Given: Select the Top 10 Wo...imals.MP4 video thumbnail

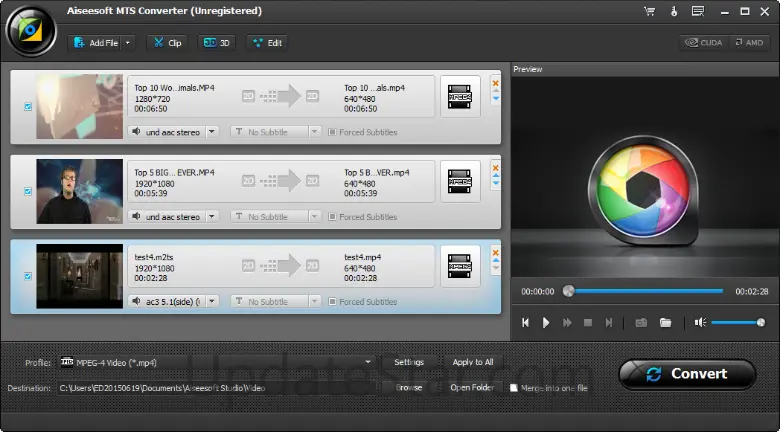Looking at the screenshot, I should coord(80,107).
